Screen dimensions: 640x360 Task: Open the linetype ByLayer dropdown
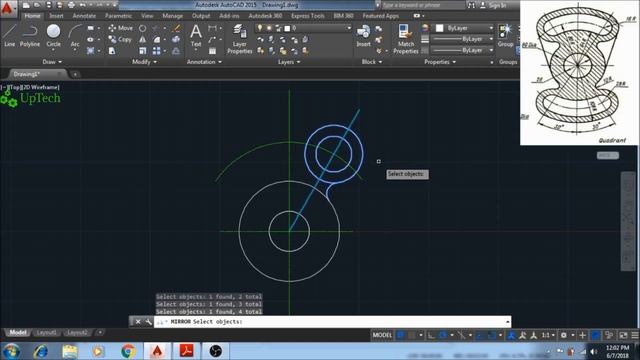(x=463, y=50)
